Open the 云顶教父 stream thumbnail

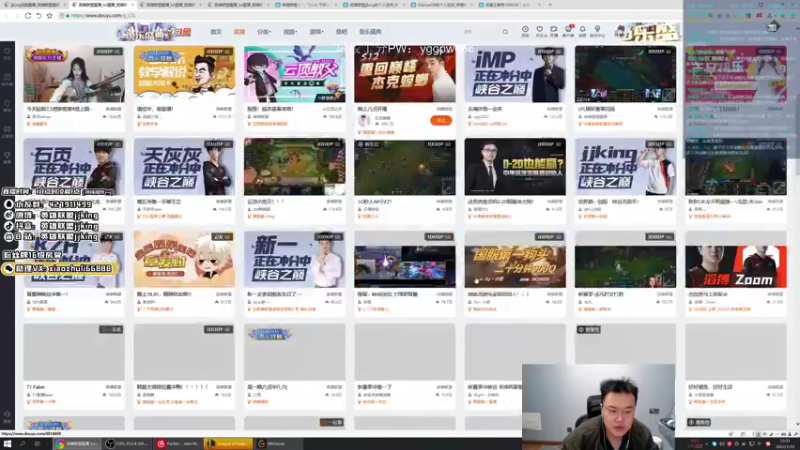click(294, 74)
